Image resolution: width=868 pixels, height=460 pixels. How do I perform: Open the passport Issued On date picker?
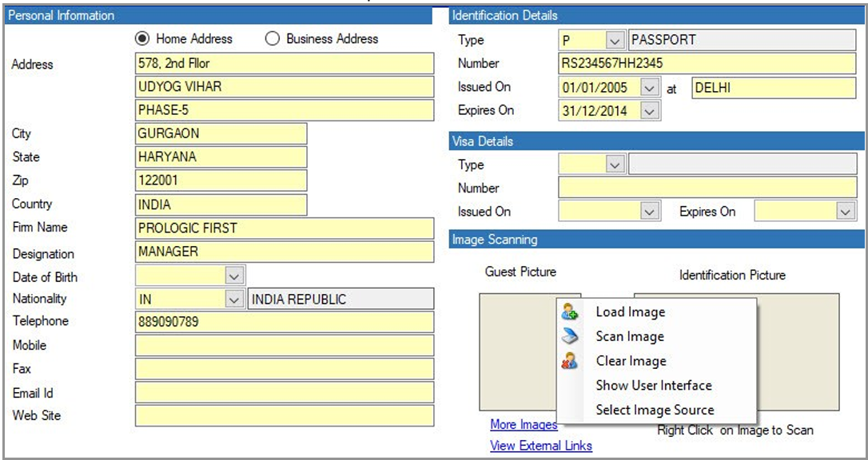[649, 88]
